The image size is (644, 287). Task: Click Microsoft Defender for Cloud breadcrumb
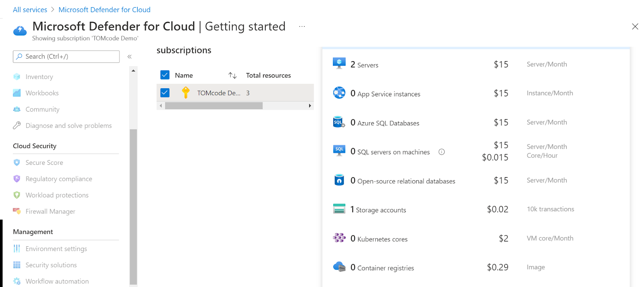pos(104,10)
